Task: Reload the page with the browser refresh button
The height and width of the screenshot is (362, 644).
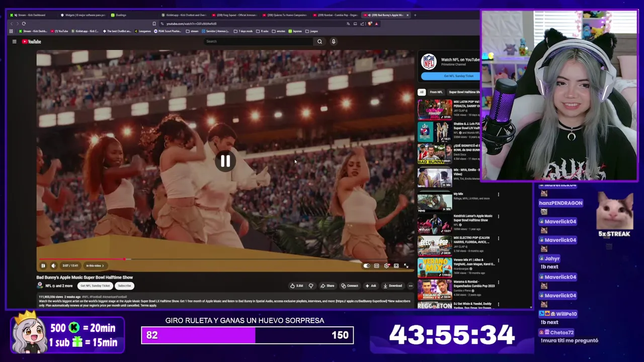Action: click(24, 24)
